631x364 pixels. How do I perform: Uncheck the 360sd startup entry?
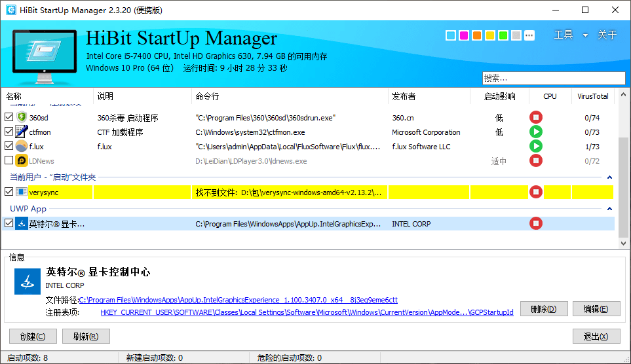[9, 117]
